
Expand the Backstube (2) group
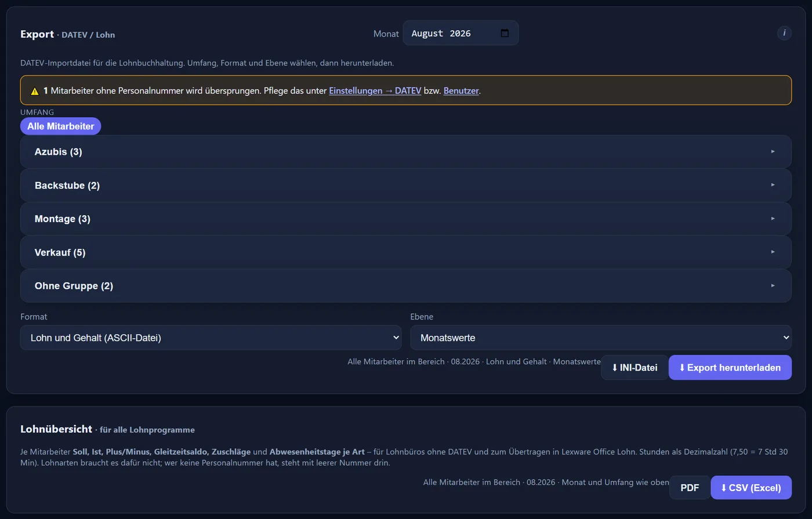tap(406, 186)
